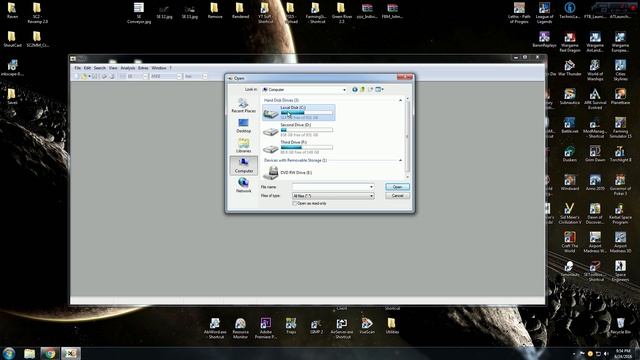Select Second Drive (D:) in list
Image resolution: width=640 pixels, height=360 pixels.
click(299, 130)
